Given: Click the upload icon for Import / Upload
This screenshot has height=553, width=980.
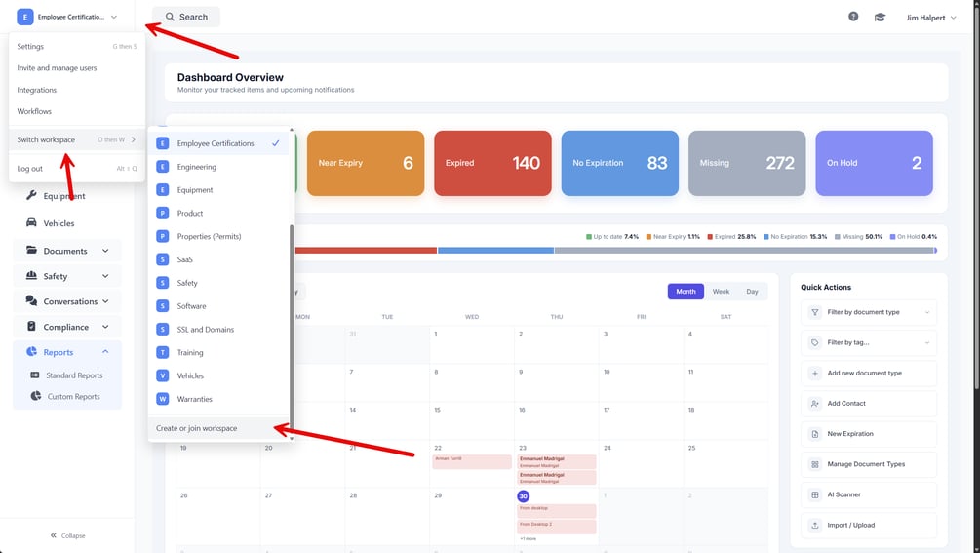Looking at the screenshot, I should click(x=815, y=525).
